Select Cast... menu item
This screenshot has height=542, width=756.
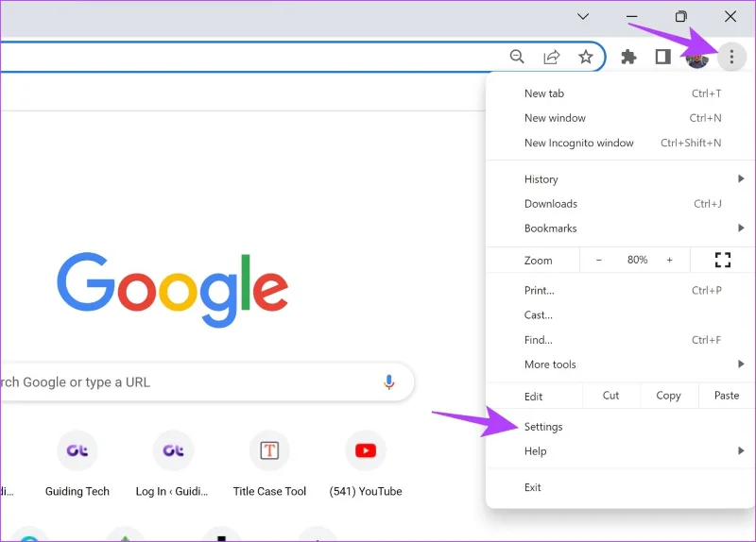click(620, 315)
